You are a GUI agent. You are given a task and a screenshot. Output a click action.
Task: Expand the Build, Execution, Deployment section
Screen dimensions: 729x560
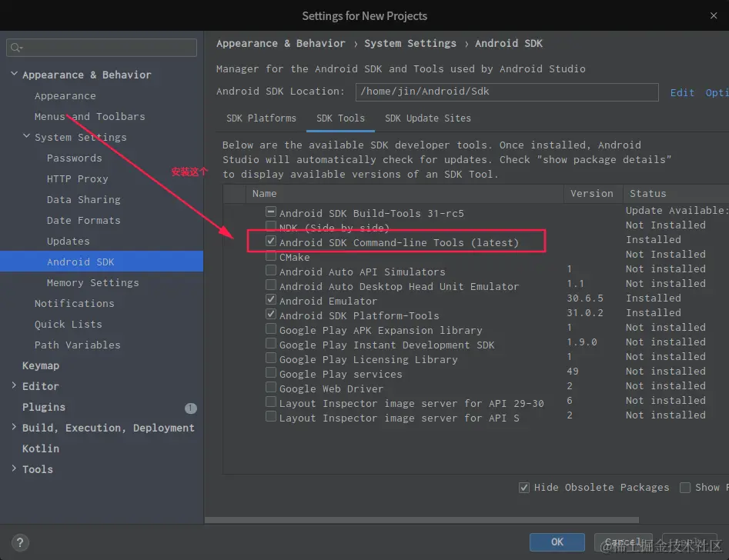point(14,428)
